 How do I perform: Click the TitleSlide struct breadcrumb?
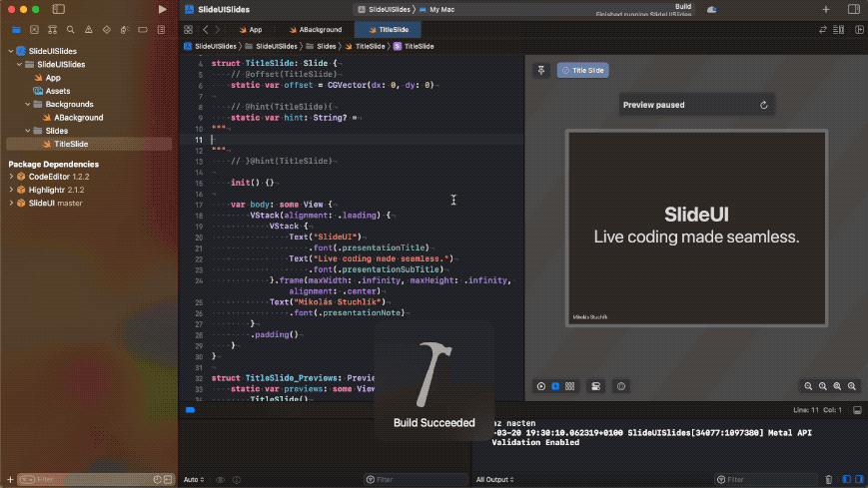point(414,47)
